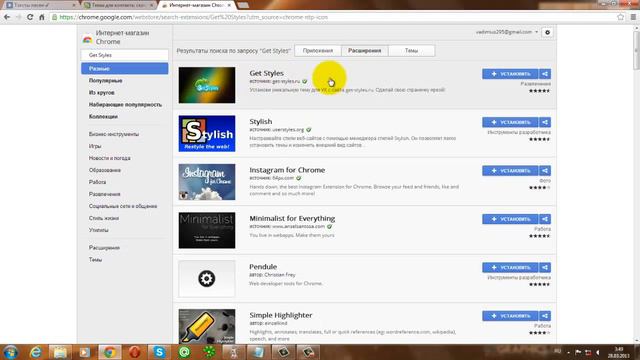The width and height of the screenshot is (640, 360).
Task: Open the media player taskbar icon
Action: [84, 352]
